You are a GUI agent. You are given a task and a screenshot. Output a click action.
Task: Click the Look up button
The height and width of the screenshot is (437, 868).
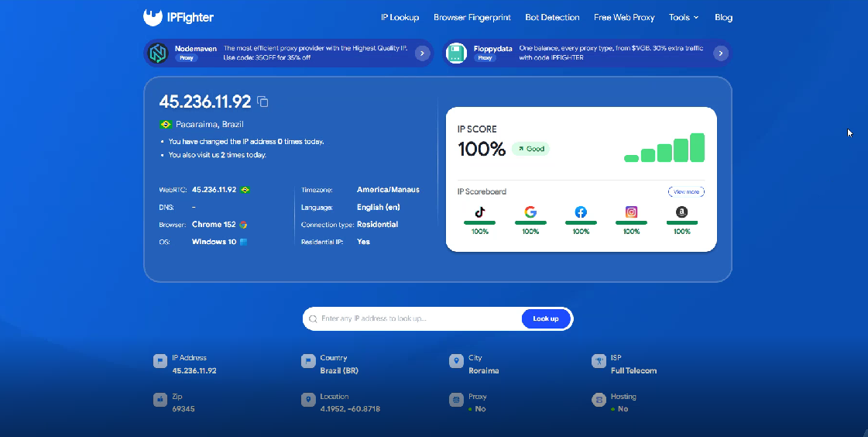pos(546,318)
